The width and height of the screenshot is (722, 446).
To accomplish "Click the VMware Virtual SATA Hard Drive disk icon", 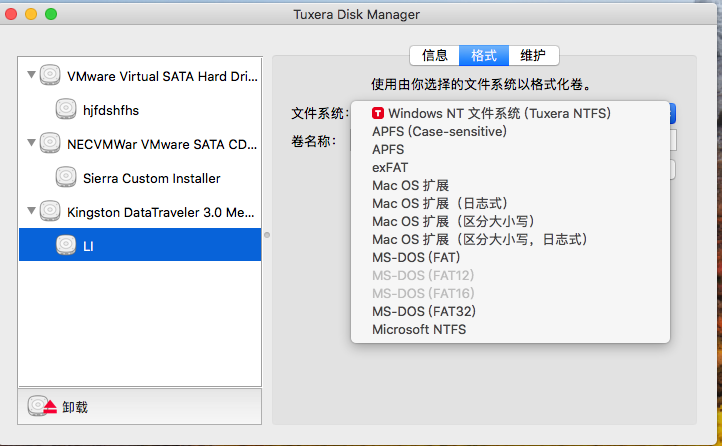I will coord(51,75).
